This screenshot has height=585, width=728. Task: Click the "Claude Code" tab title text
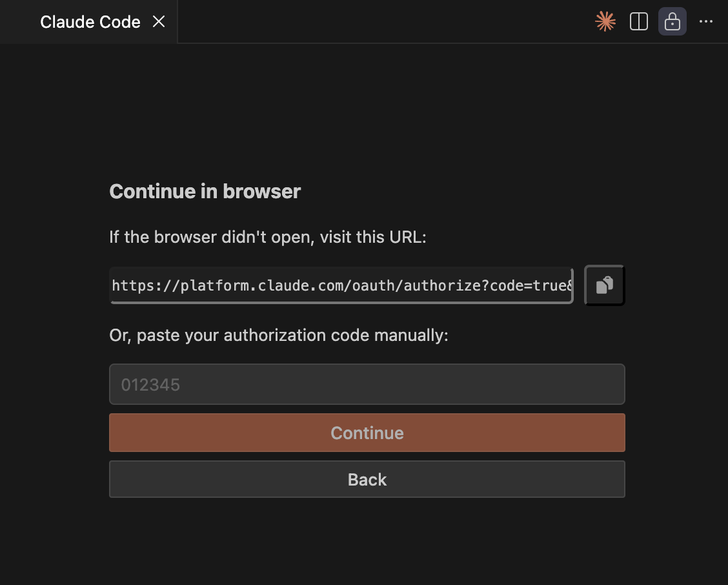pyautogui.click(x=90, y=22)
